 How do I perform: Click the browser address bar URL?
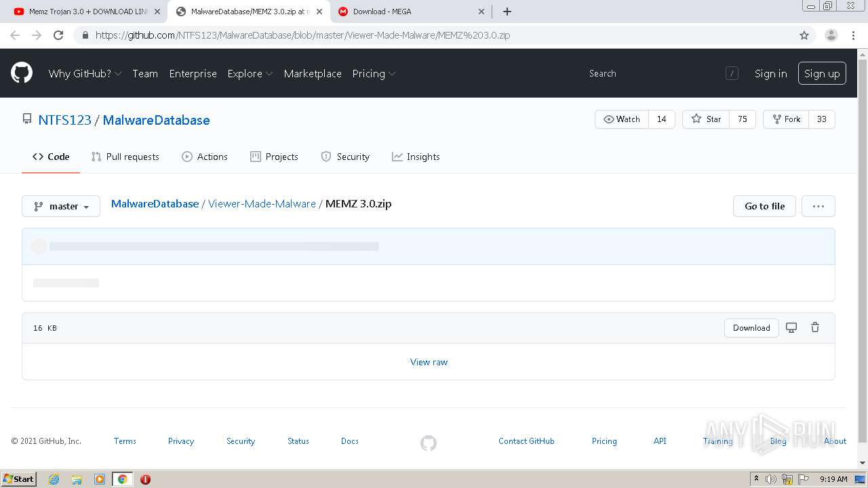tap(302, 35)
